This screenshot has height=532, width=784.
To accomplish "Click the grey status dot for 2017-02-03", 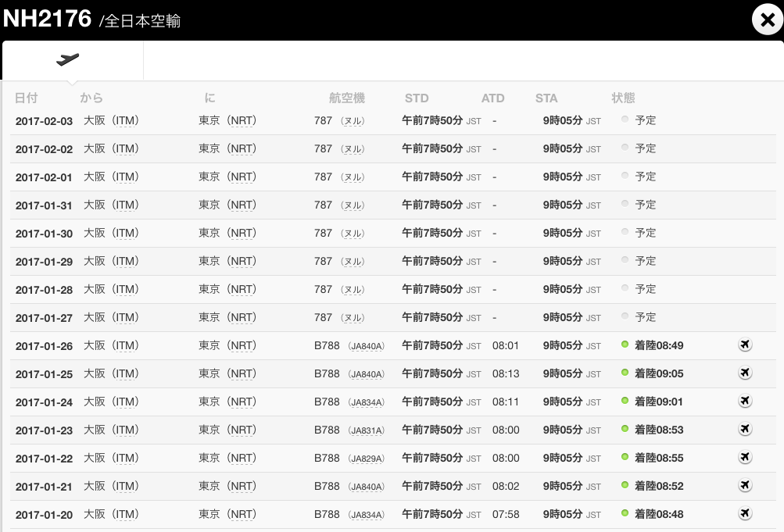I will (x=625, y=120).
